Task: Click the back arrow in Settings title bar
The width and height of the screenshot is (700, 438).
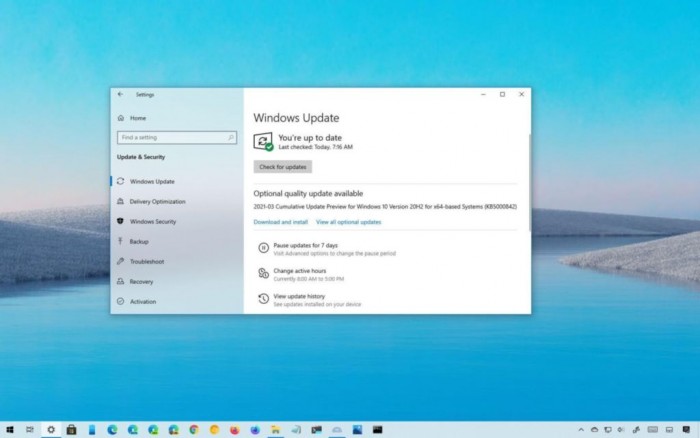Action: coord(121,94)
